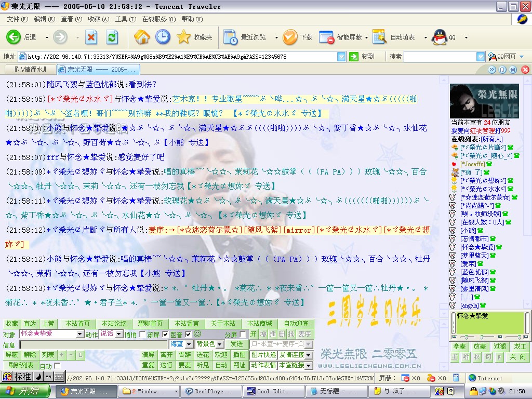Open the 工具(T) menu
The image size is (532, 399).
click(126, 19)
